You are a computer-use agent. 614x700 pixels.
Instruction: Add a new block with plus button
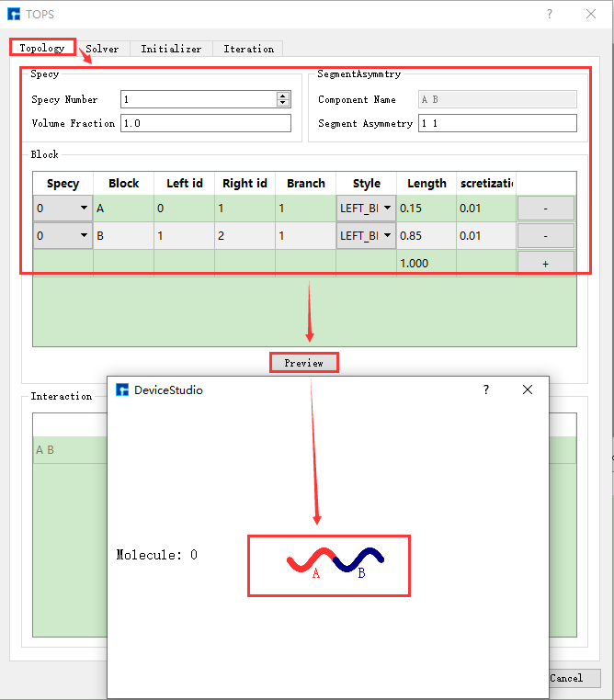(545, 263)
